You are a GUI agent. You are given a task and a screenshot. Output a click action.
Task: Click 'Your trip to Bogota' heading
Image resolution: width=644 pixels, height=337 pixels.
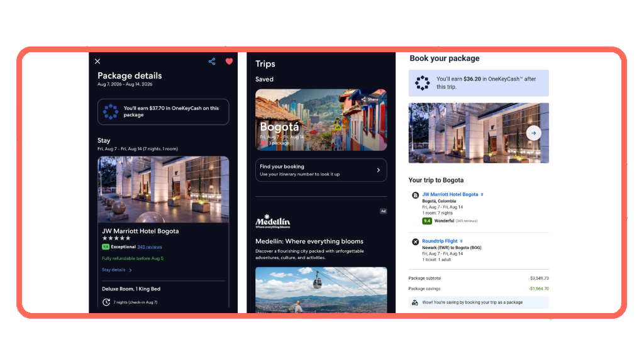coord(436,180)
